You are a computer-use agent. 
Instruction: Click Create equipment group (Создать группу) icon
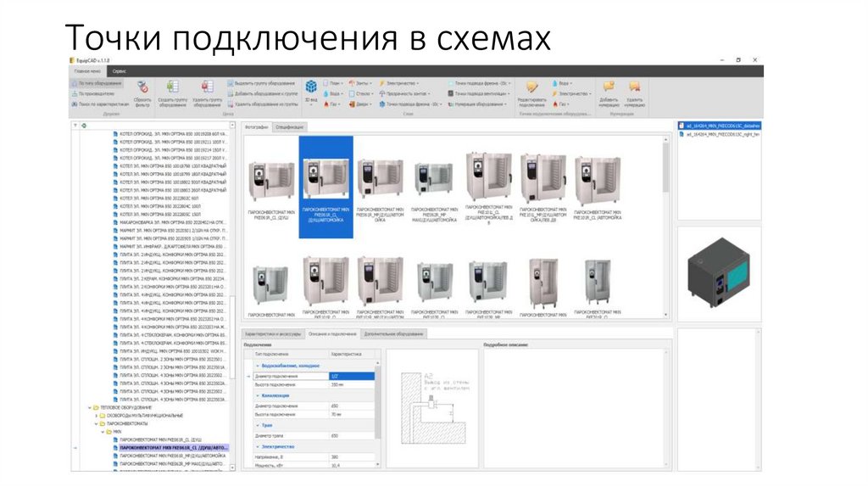click(x=172, y=87)
